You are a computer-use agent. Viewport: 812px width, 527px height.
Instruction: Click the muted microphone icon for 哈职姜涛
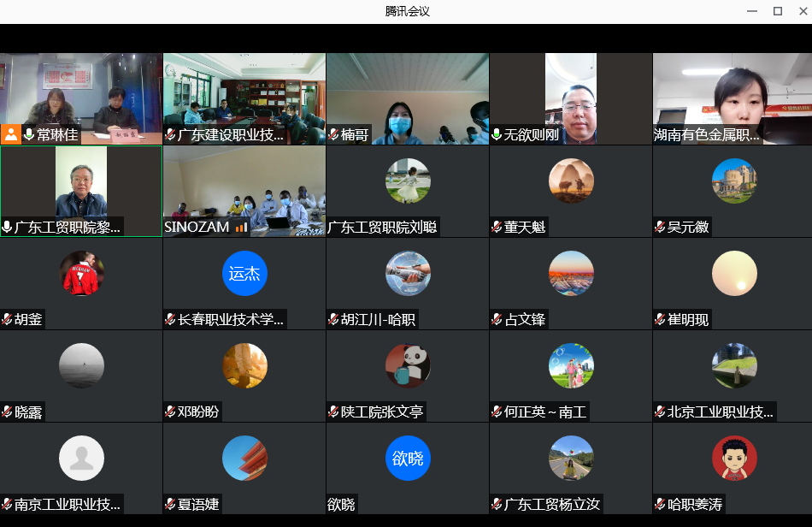coord(660,505)
